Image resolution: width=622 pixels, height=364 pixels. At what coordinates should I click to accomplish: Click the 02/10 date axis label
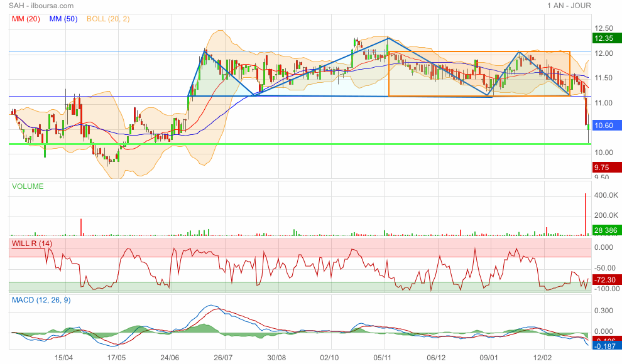[x=329, y=358]
